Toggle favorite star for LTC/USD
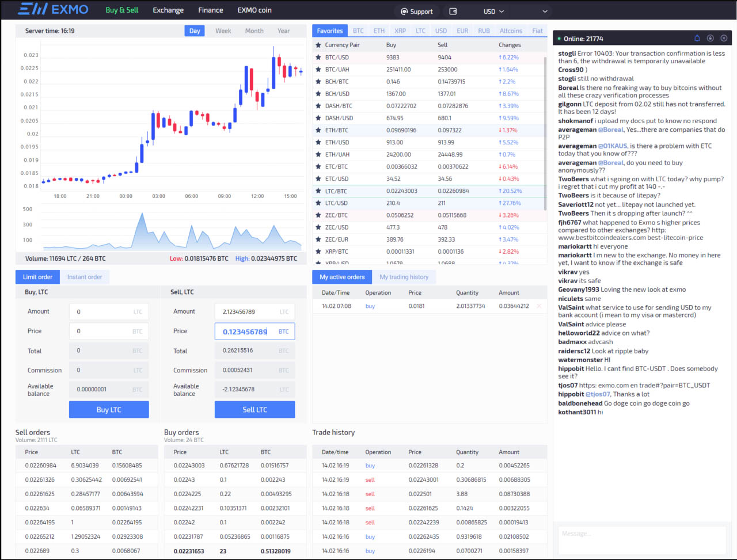737x560 pixels. point(318,203)
